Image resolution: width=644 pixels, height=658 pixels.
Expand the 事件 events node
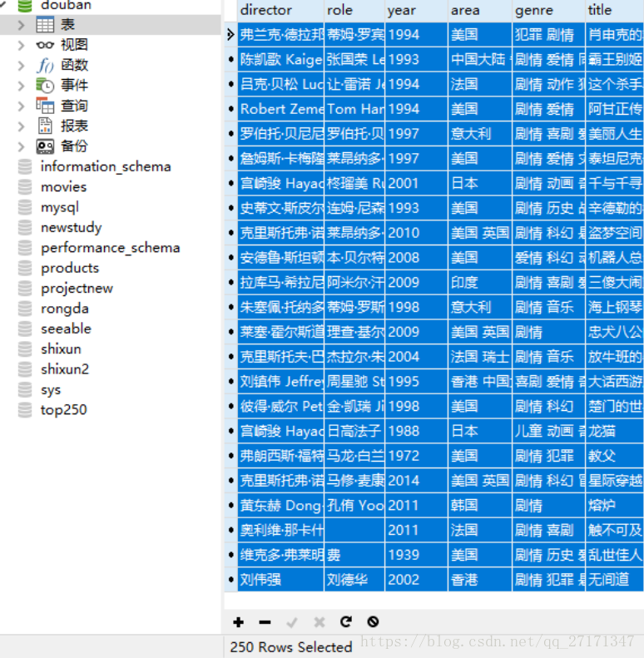(x=21, y=86)
